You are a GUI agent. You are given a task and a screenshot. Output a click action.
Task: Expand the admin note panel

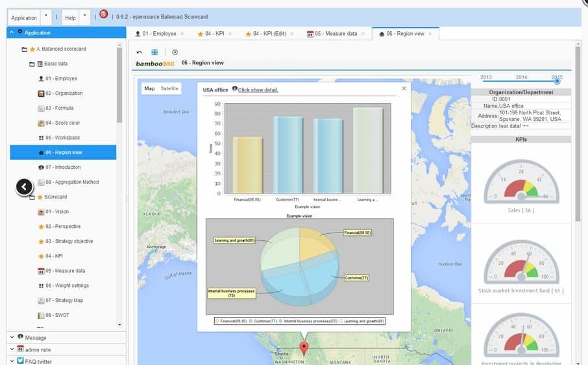pos(39,349)
